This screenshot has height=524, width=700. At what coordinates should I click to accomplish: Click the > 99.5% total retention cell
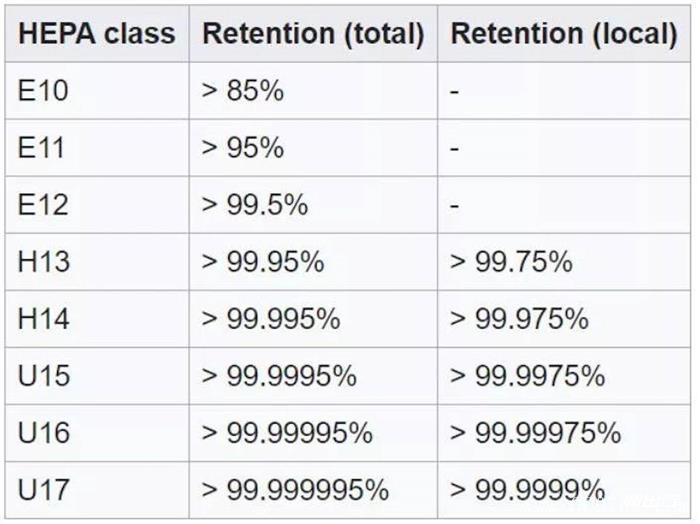(254, 205)
